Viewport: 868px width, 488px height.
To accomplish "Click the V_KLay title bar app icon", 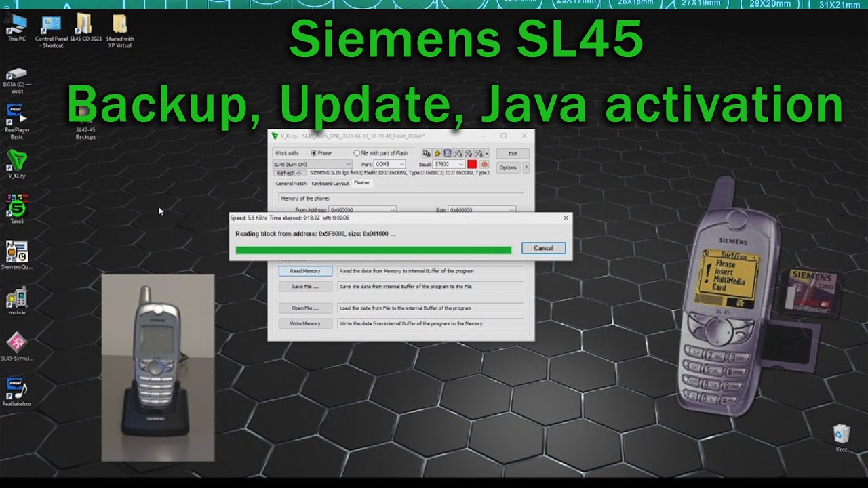I will coord(275,136).
